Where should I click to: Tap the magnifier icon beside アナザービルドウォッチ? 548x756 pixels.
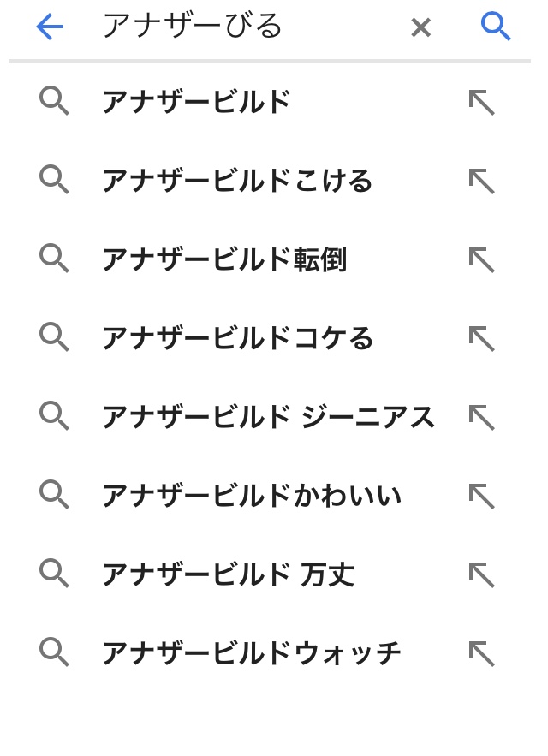pyautogui.click(x=54, y=652)
